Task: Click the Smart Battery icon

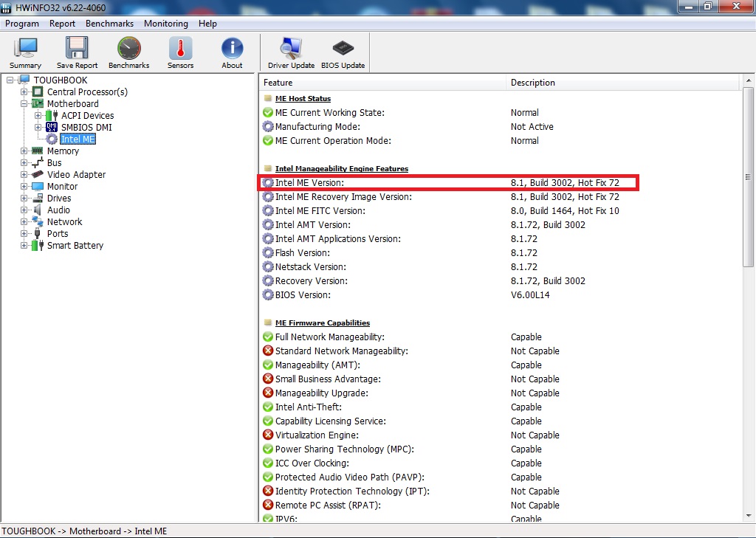Action: coord(38,245)
